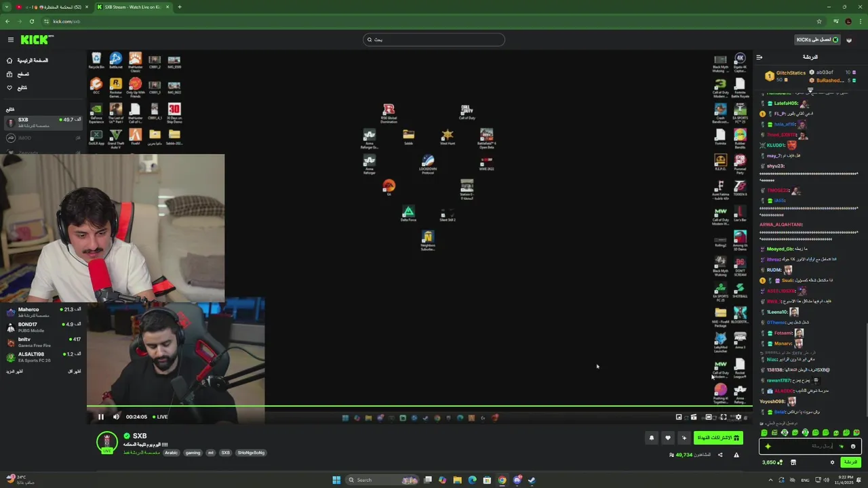Screen dimensions: 868x488
Task: Click the green star KICKs icon in chat
Action: [x=768, y=446]
